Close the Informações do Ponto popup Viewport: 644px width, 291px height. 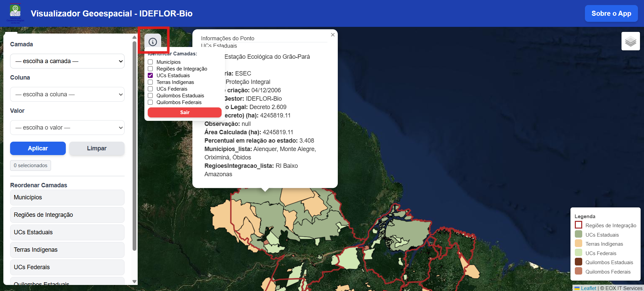tap(332, 35)
